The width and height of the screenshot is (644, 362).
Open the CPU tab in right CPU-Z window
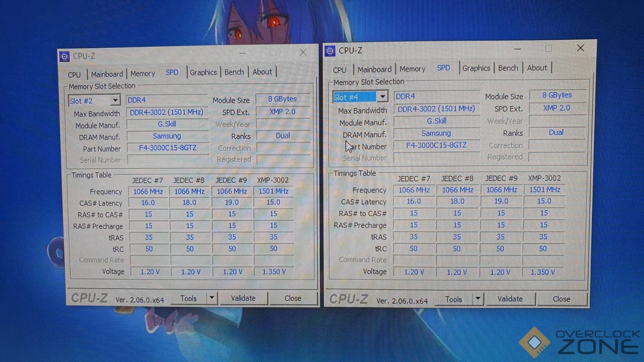[x=340, y=70]
